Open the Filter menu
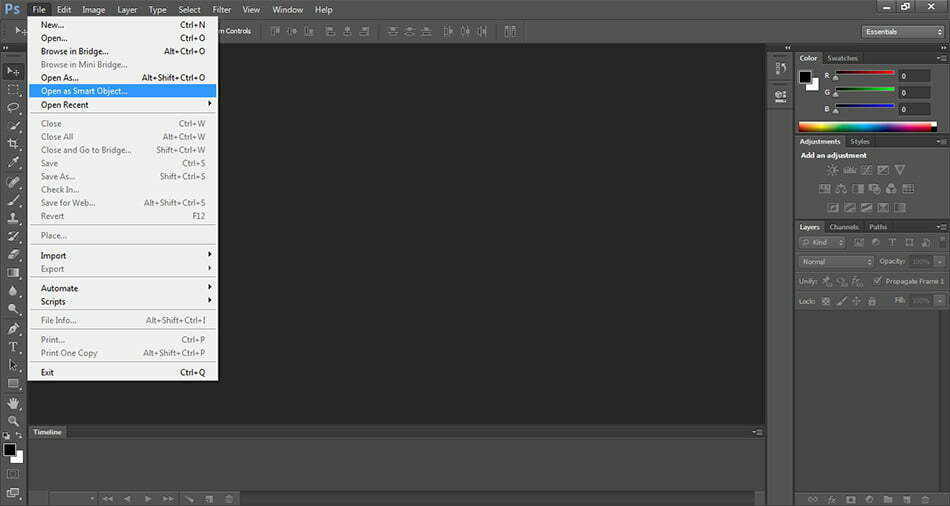The width and height of the screenshot is (950, 506). click(222, 10)
